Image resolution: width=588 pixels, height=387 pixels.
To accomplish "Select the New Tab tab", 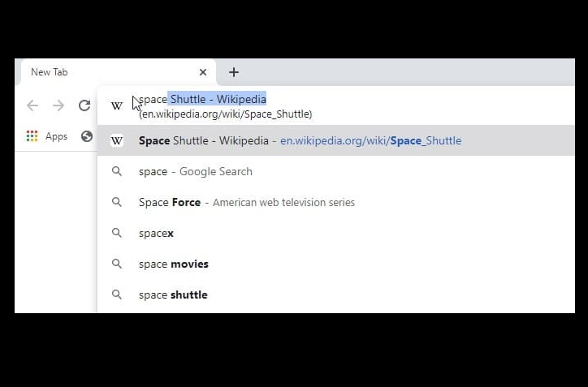I will point(118,72).
